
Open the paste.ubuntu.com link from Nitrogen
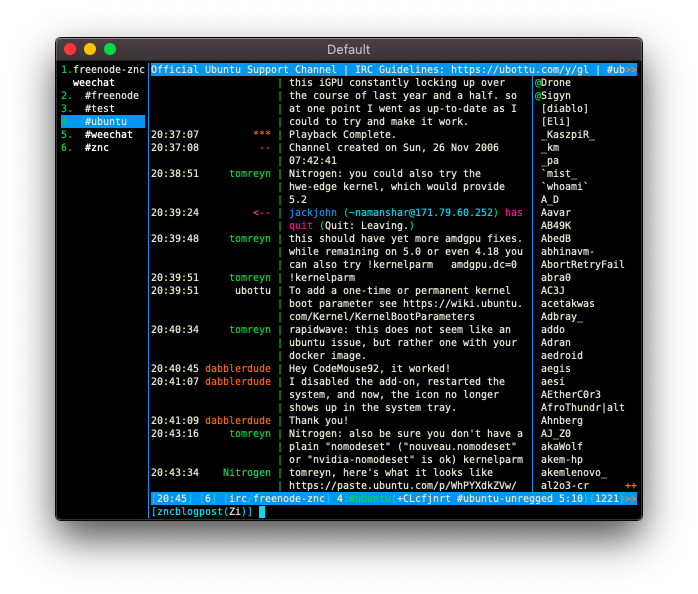(x=402, y=485)
